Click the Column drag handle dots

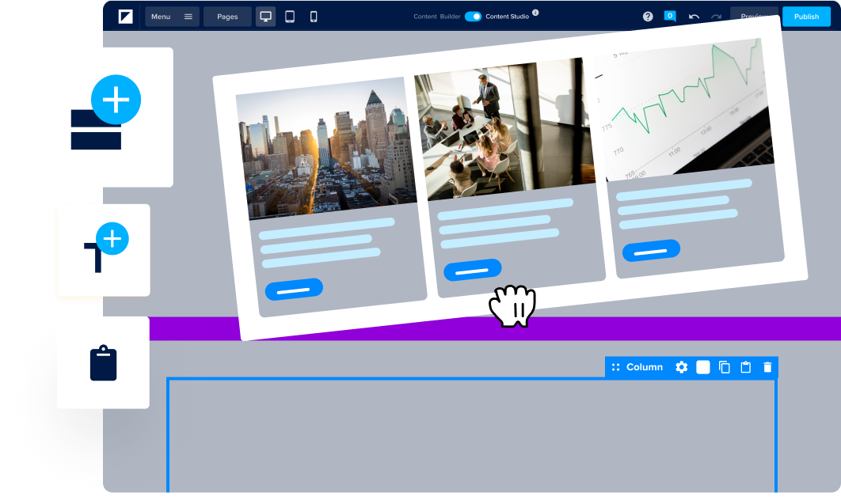pyautogui.click(x=615, y=367)
